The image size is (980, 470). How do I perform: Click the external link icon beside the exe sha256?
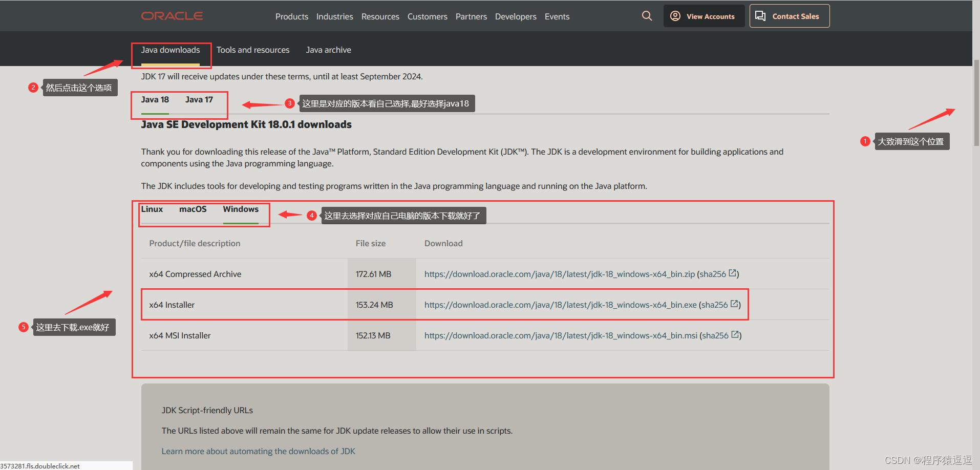pyautogui.click(x=734, y=304)
